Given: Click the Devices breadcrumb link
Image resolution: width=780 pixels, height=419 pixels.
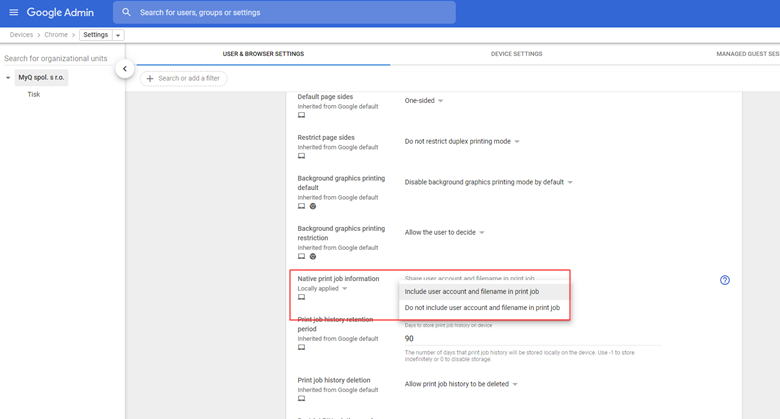Looking at the screenshot, I should [x=21, y=35].
